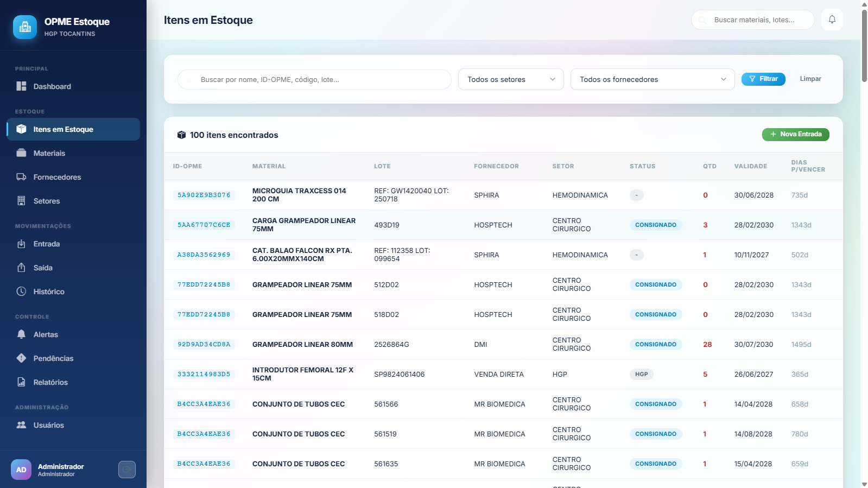The height and width of the screenshot is (488, 868).
Task: Click the Materiais sidebar icon
Action: pyautogui.click(x=21, y=153)
